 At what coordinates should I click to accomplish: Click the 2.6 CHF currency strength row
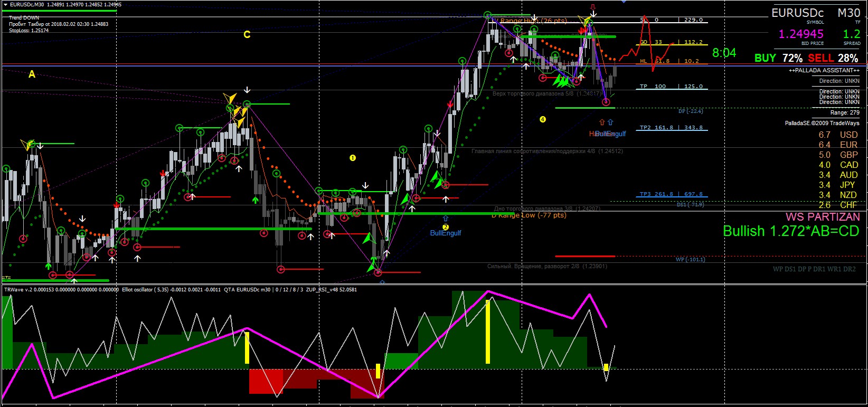(838, 205)
